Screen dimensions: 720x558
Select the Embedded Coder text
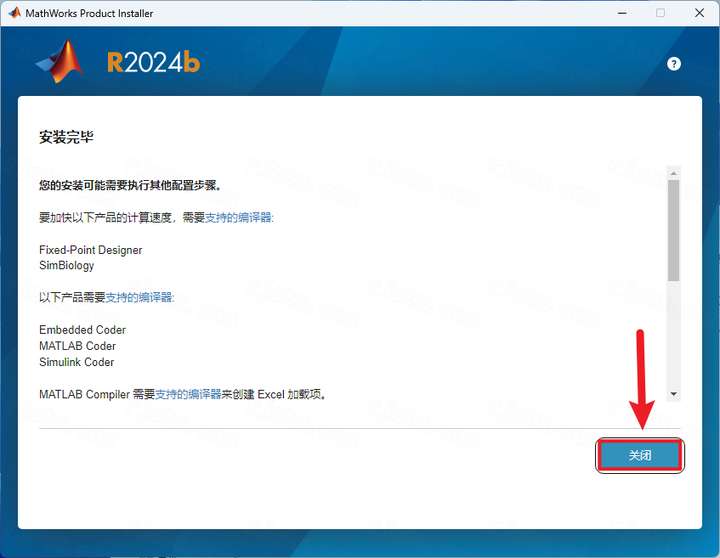[82, 330]
